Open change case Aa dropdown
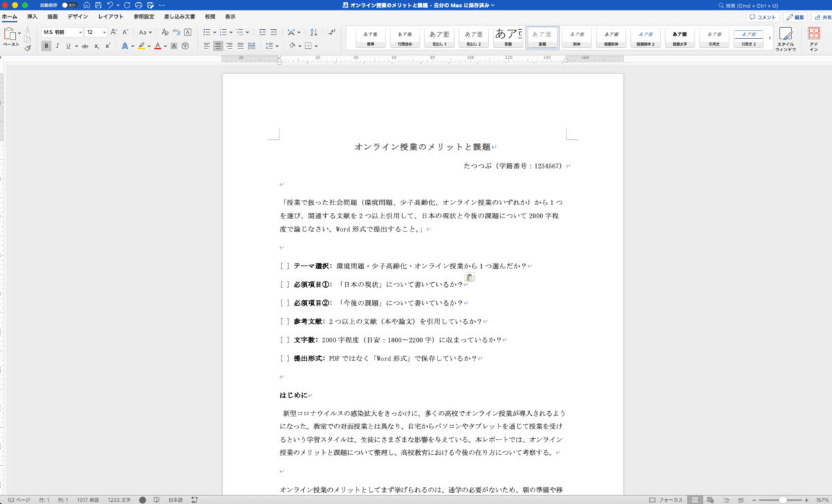The image size is (832, 504). coord(145,32)
